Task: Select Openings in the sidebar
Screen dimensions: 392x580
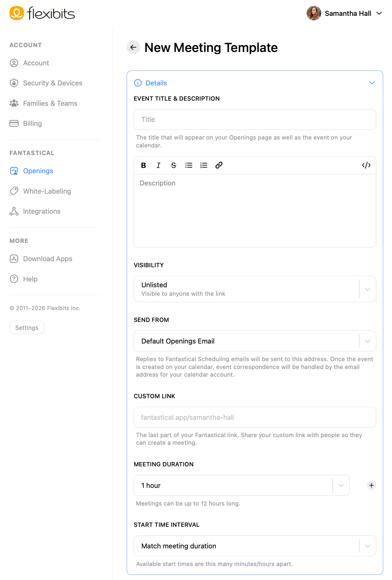Action: click(x=31, y=171)
